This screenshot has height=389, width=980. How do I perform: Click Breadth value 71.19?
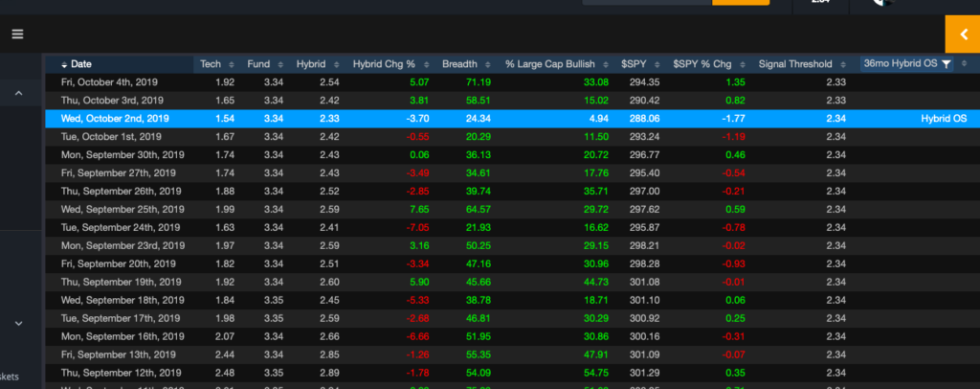point(479,82)
